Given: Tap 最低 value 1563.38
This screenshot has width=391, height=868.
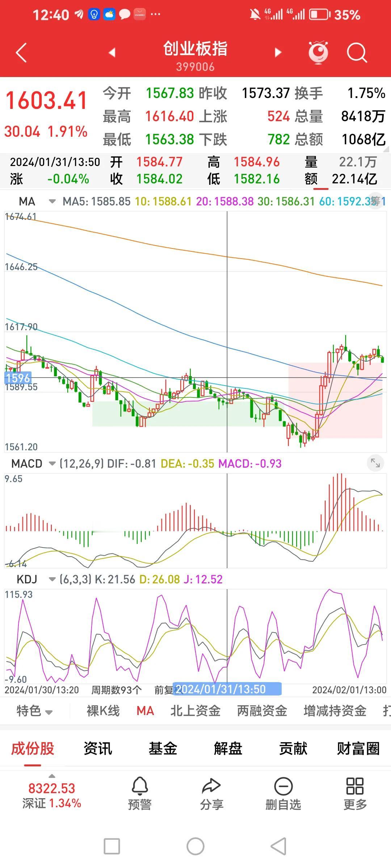Looking at the screenshot, I should [170, 139].
